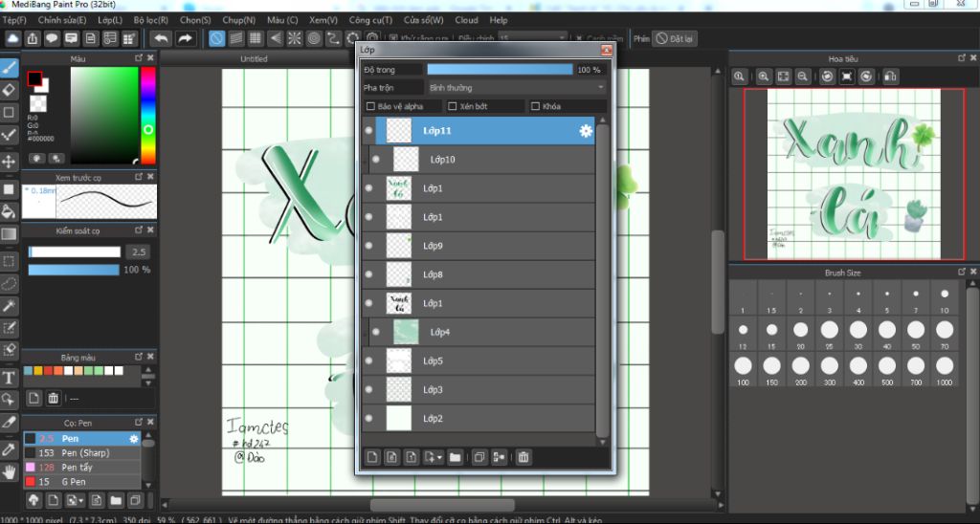Open the Tệp(F) menu
The height and width of the screenshot is (524, 980).
click(14, 20)
